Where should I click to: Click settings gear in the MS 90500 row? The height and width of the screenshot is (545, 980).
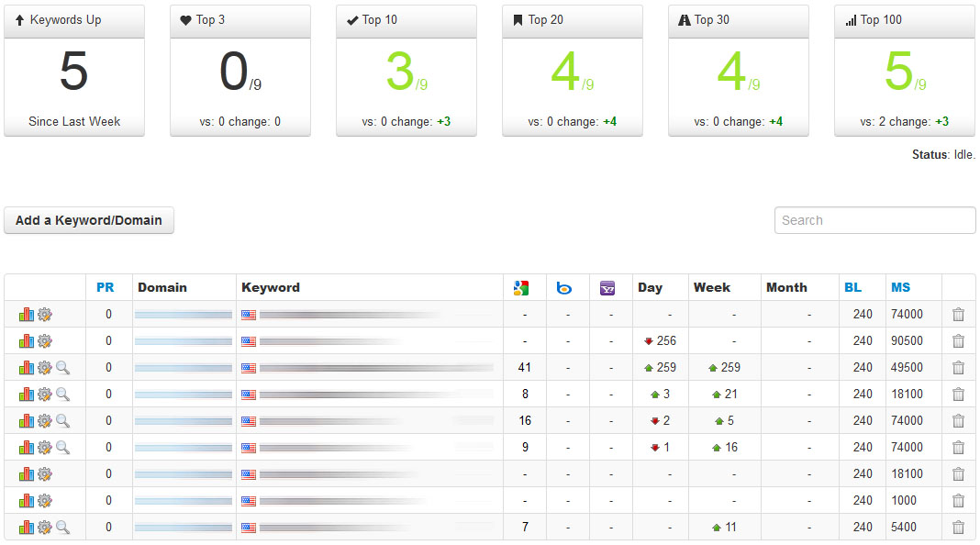coord(44,341)
